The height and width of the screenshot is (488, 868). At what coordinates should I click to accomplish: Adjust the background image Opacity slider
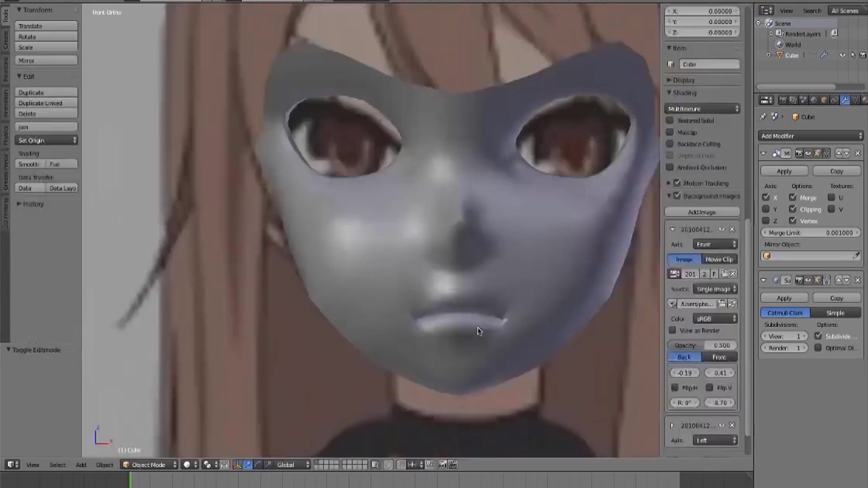click(703, 346)
